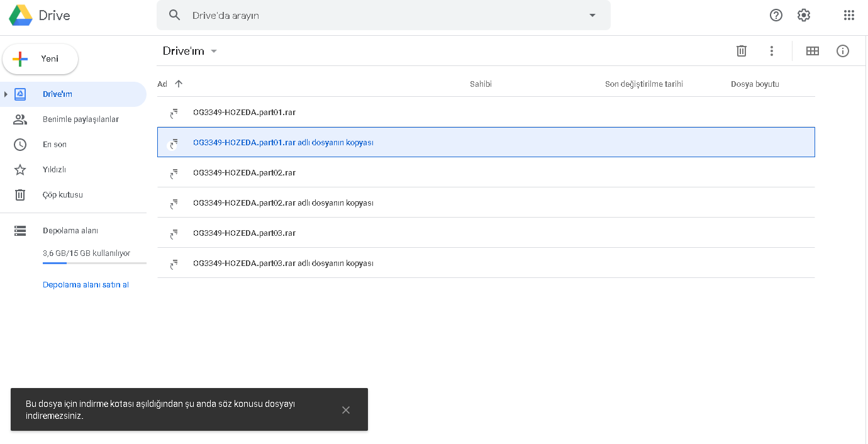Click the star icon in sidebar
This screenshot has height=444, width=868.
20,170
